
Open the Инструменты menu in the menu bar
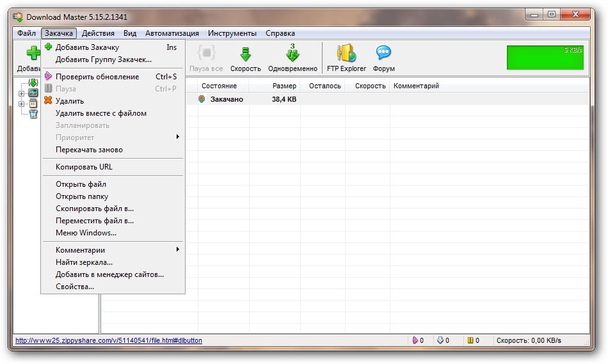click(232, 33)
